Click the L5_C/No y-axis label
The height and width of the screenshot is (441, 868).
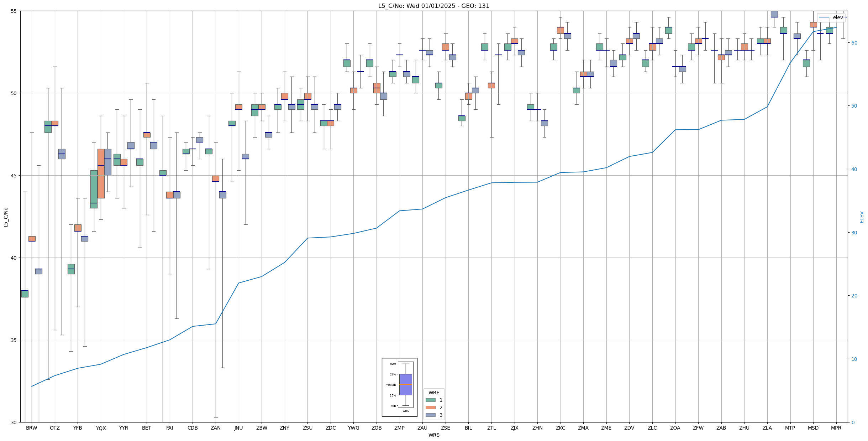pyautogui.click(x=6, y=217)
